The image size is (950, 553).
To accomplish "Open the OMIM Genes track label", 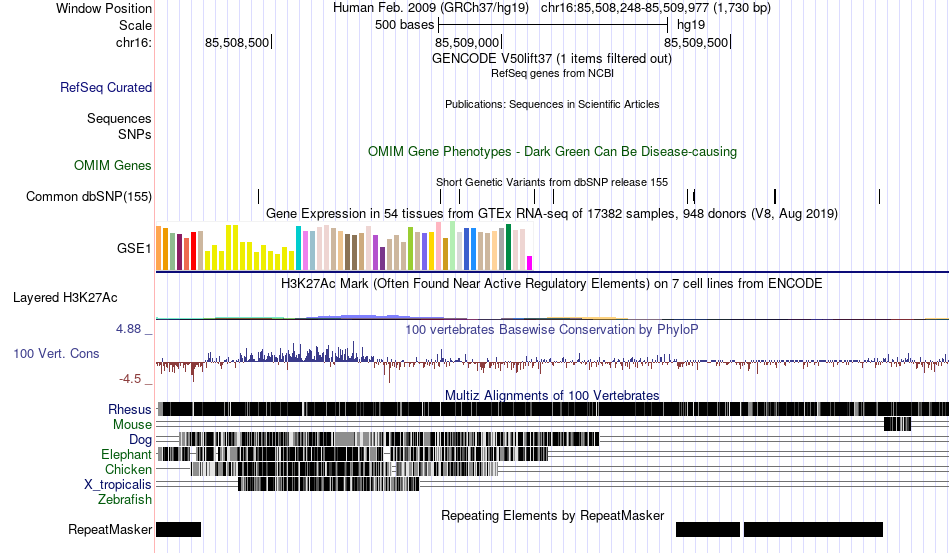I will pyautogui.click(x=113, y=165).
